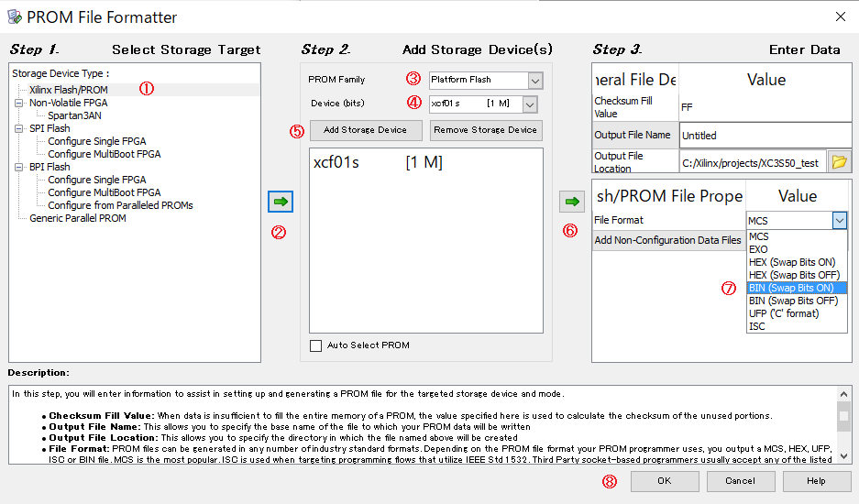
Task: Select Configure MultiBoot FPGA under SPI Flash
Action: (x=105, y=155)
